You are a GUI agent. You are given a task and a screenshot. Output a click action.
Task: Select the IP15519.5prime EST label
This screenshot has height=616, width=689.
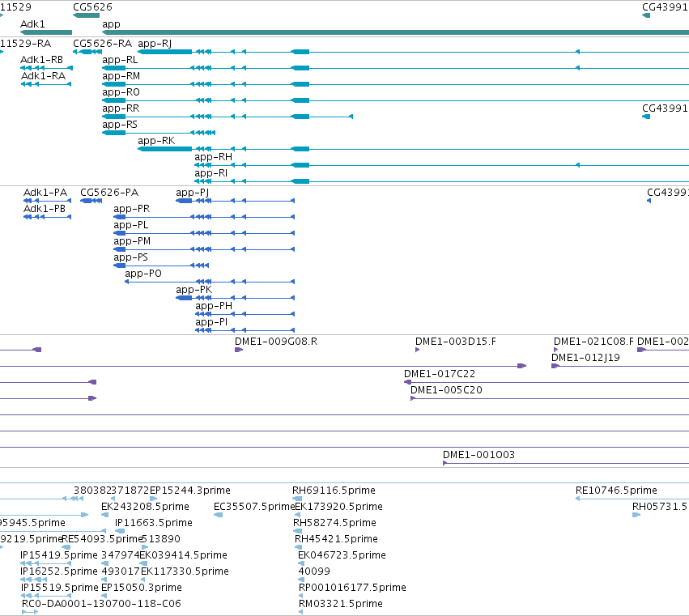pyautogui.click(x=60, y=588)
